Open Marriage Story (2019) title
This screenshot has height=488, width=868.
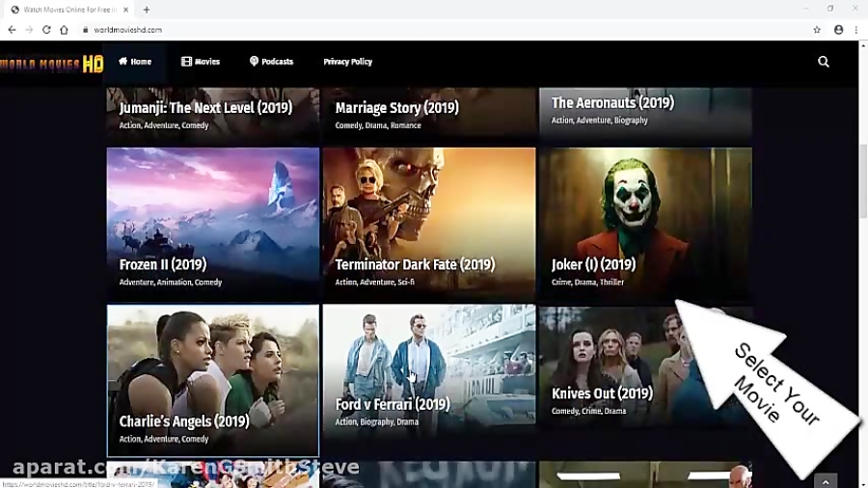pyautogui.click(x=397, y=107)
